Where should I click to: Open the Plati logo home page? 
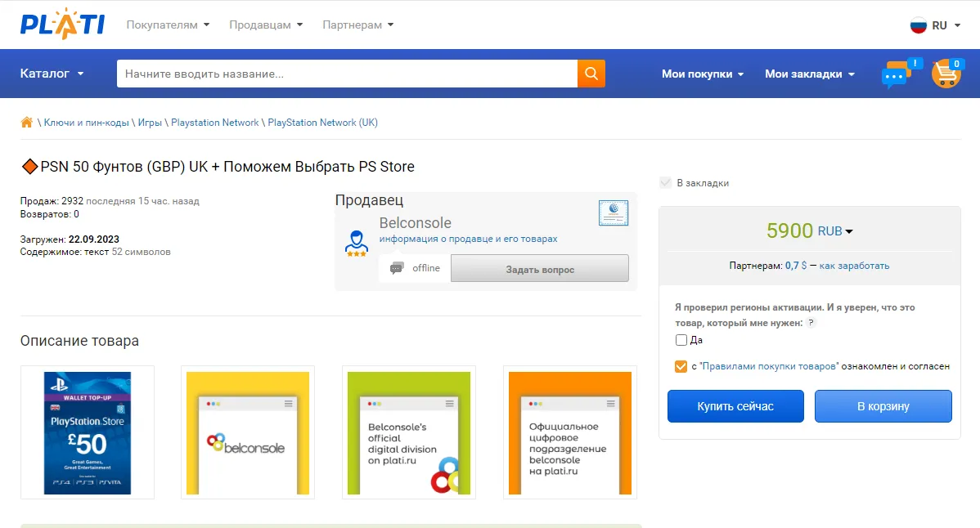pos(62,25)
